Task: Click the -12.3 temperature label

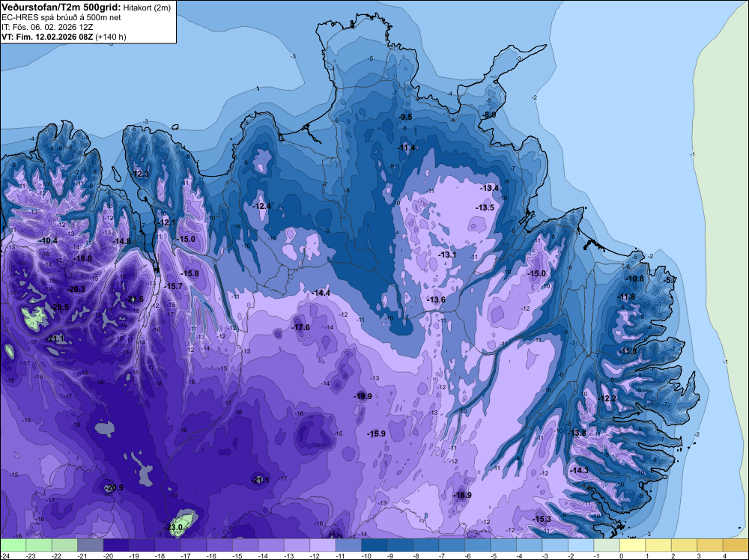Action: pos(141,174)
